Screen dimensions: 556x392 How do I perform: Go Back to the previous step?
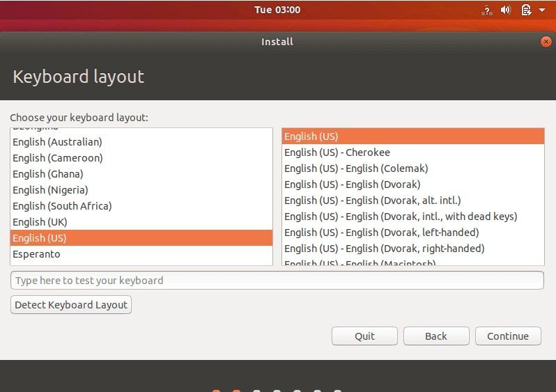[x=436, y=336]
